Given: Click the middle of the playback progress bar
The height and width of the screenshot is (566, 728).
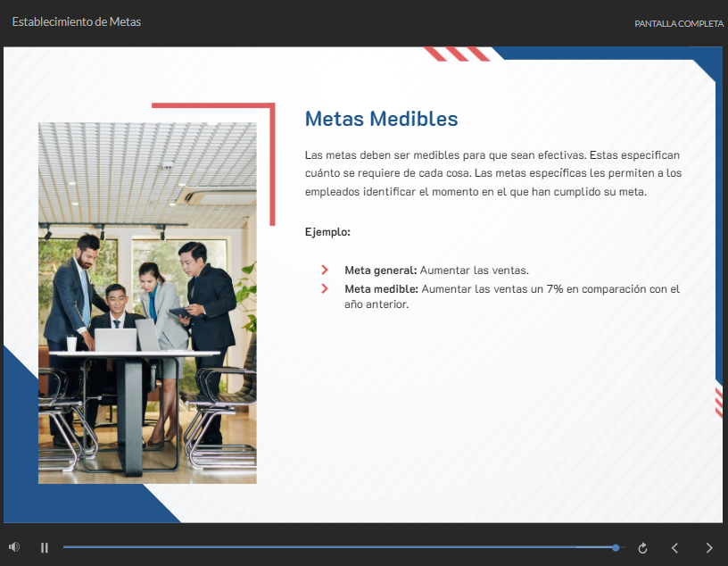Looking at the screenshot, I should pyautogui.click(x=344, y=547).
